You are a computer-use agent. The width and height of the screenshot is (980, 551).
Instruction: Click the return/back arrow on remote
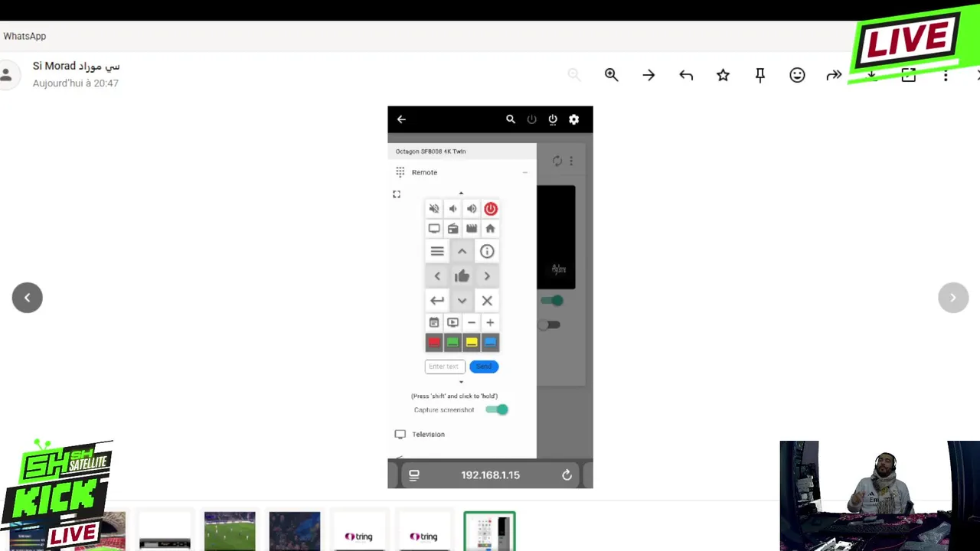437,301
